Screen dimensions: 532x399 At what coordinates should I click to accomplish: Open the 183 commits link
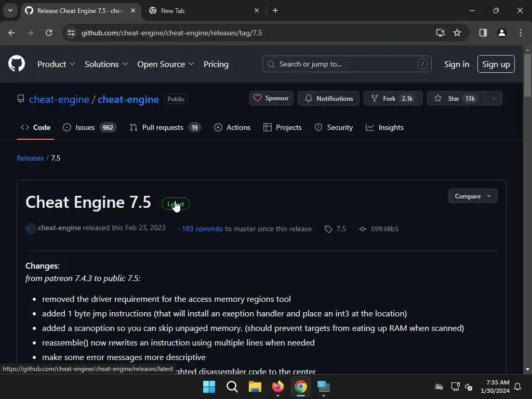(x=203, y=229)
